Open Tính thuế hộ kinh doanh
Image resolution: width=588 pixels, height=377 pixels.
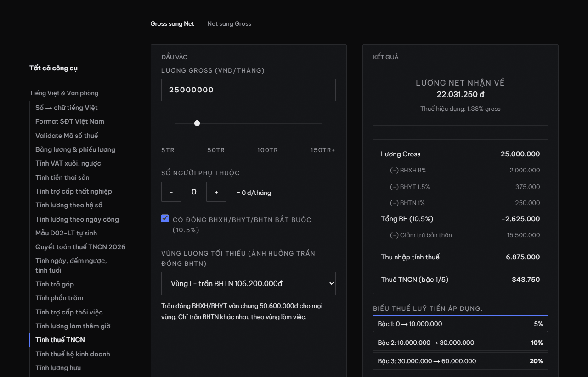[73, 354]
